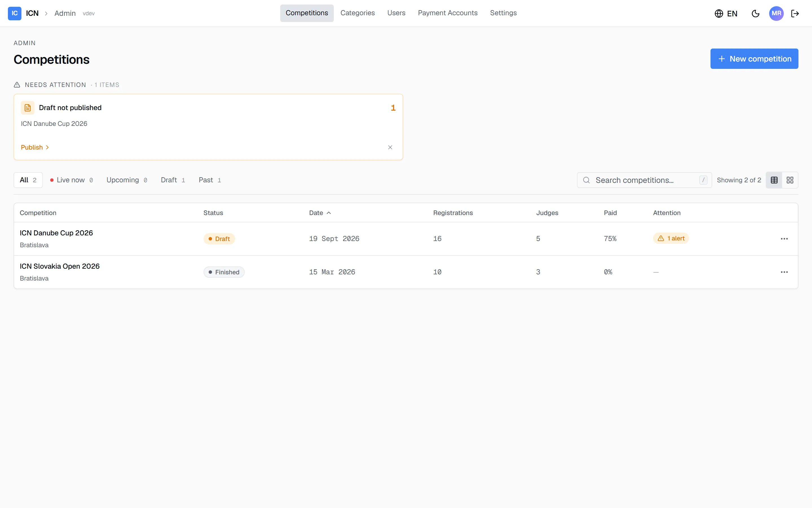This screenshot has height=508, width=812.
Task: Click the Draft status badge
Action: click(219, 239)
